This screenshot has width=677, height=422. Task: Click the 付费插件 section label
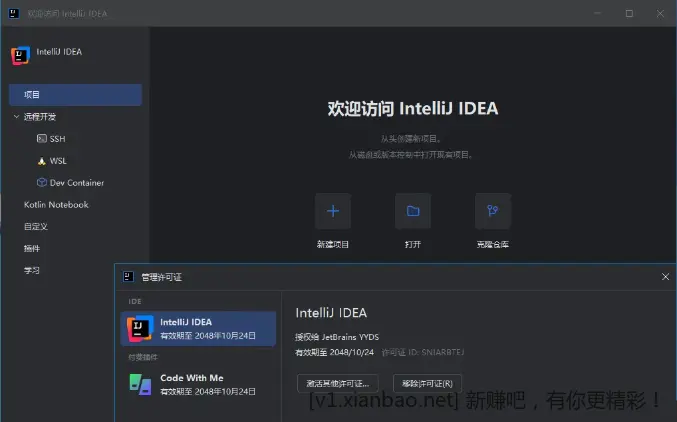pos(143,357)
